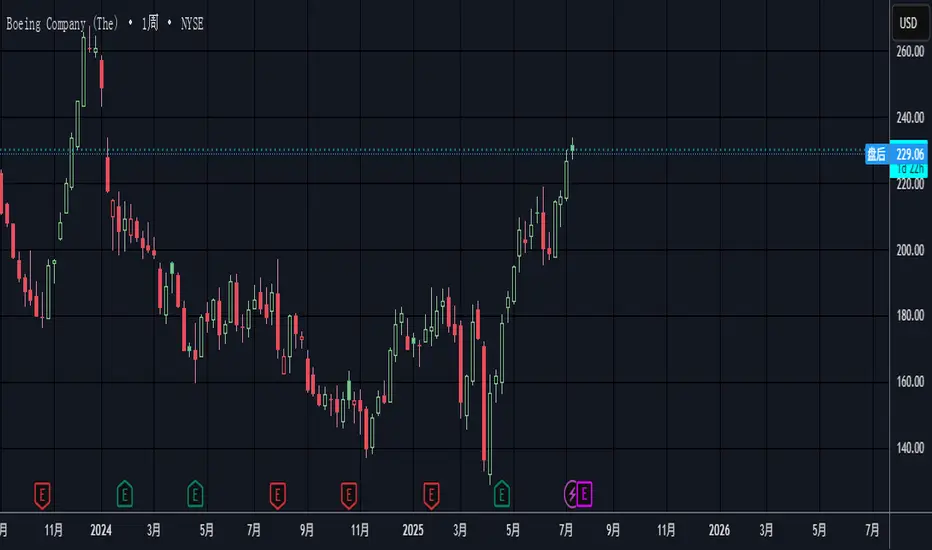932x550 pixels.
Task: Click the latest green candle at the dotted price line
Action: [x=573, y=149]
